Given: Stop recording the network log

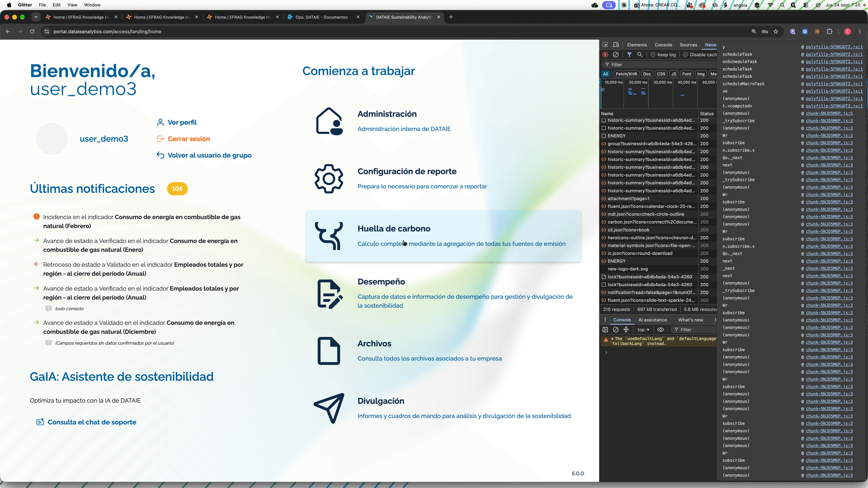Looking at the screenshot, I should [x=605, y=54].
